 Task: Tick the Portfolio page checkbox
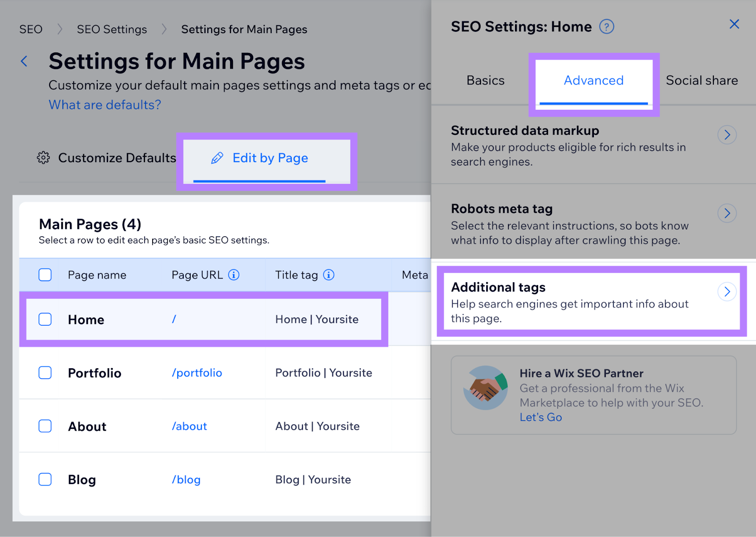tap(45, 373)
